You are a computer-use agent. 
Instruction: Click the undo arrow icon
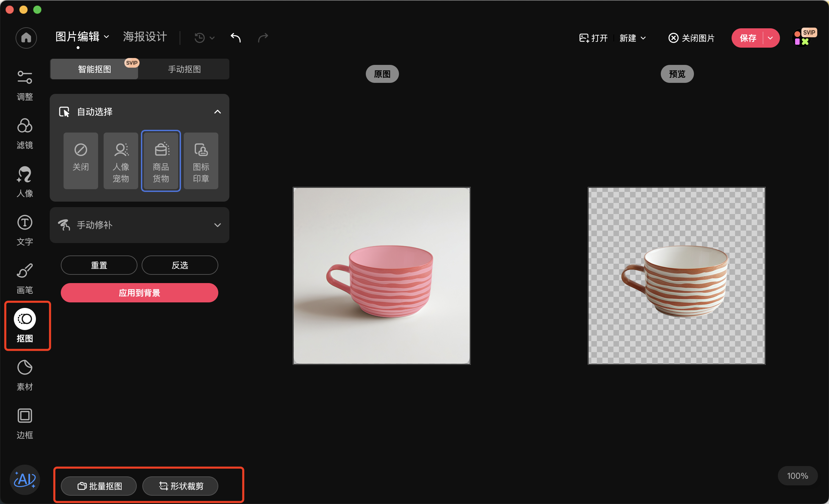tap(236, 38)
